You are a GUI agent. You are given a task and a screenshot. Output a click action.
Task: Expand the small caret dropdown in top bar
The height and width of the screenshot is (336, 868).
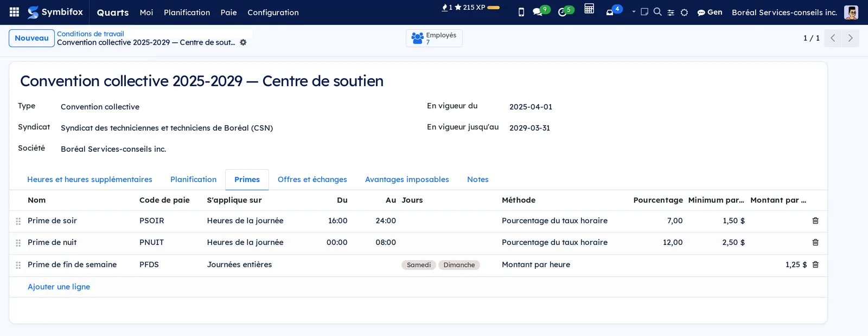point(634,11)
